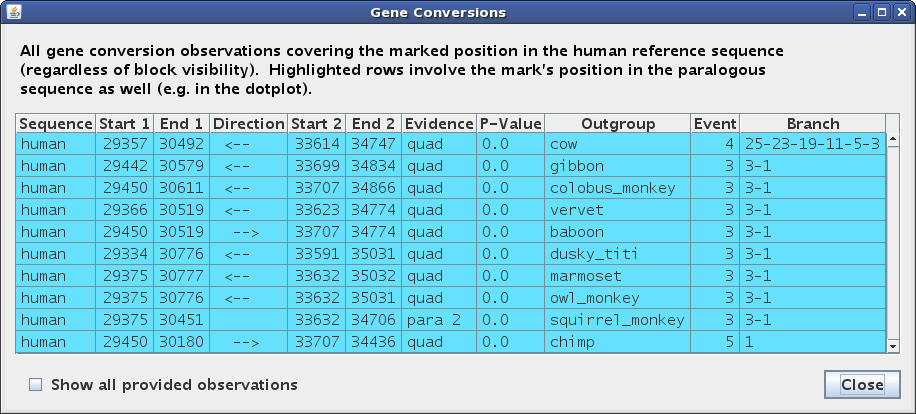Viewport: 916px width, 414px height.
Task: Sort by Sequence column header
Action: [x=56, y=124]
